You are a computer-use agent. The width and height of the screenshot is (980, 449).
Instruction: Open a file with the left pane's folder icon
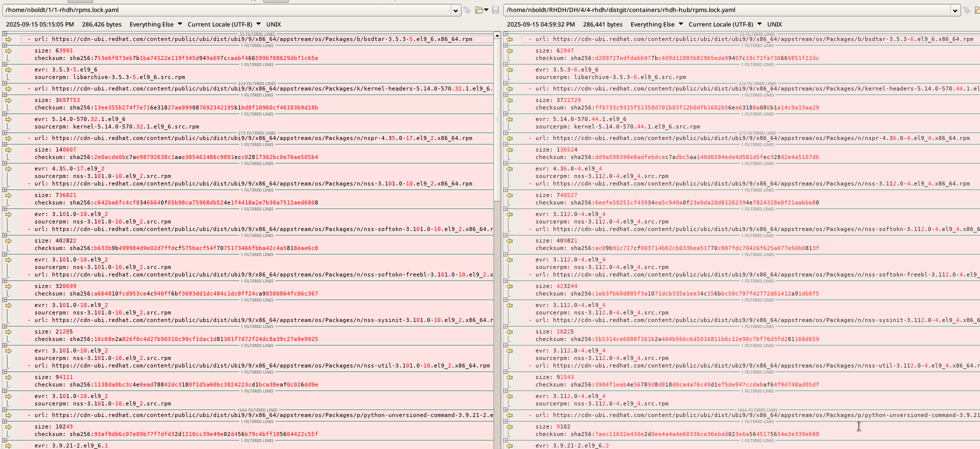point(479,10)
